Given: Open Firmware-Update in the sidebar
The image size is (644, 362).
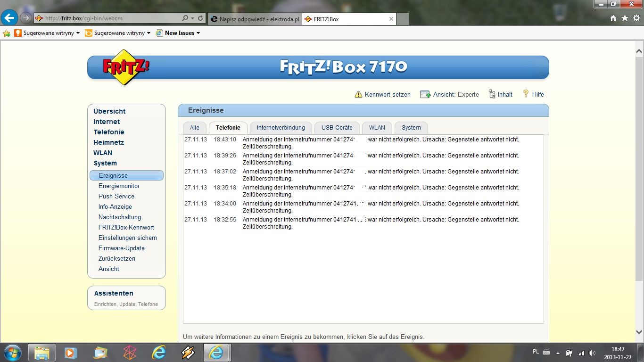Looking at the screenshot, I should [122, 248].
